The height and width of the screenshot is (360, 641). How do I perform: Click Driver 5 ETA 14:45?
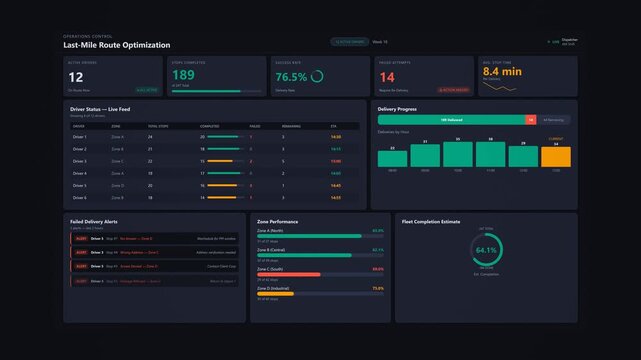pyautogui.click(x=336, y=186)
